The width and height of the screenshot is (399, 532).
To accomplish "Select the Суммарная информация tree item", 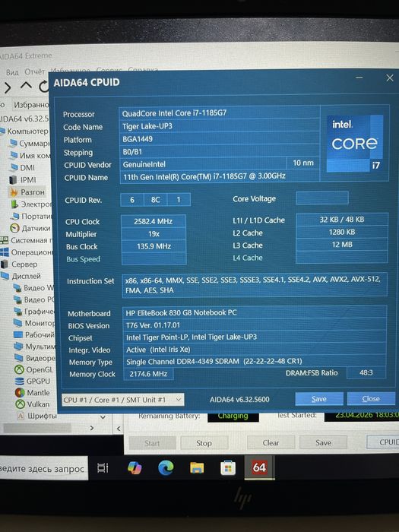I will 34,144.
